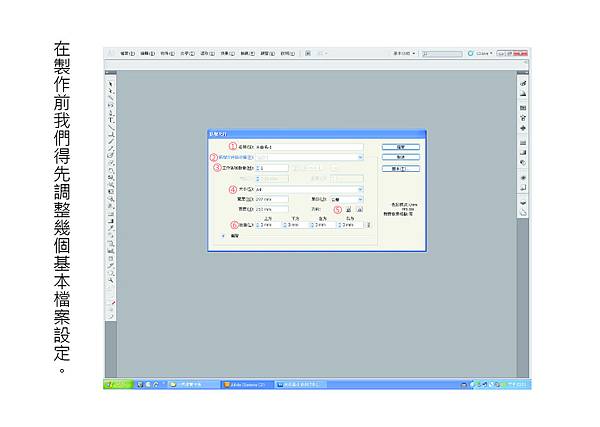Open the Brushes panel icon
Screen dimensions: 600x427
(x=523, y=118)
